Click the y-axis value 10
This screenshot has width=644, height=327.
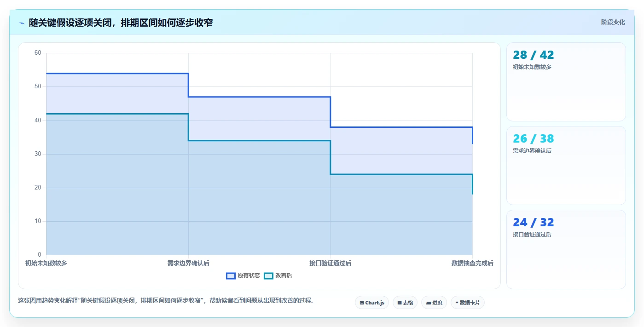[x=38, y=221]
